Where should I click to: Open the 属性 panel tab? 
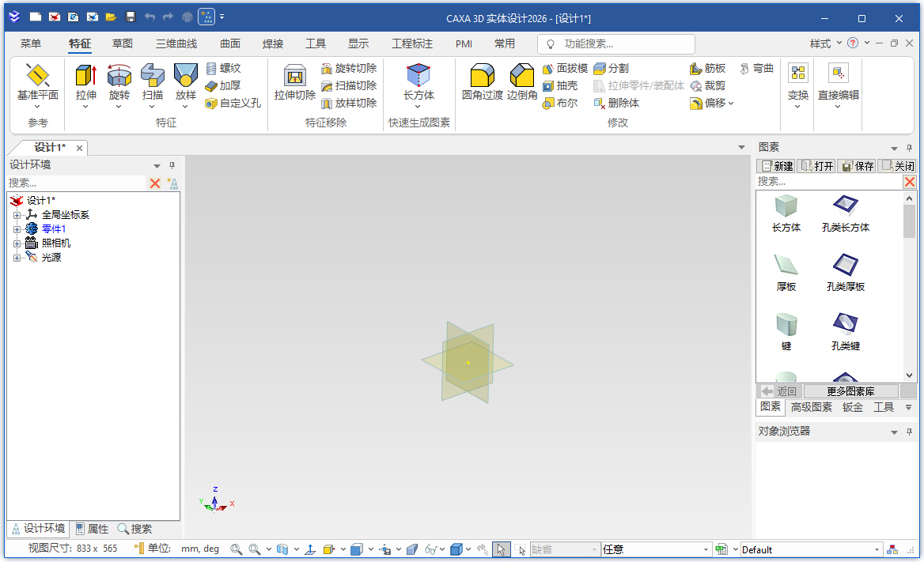(93, 529)
